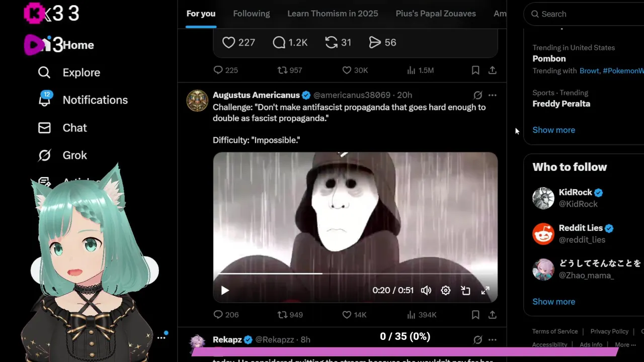
Task: Open the Browt trending link
Action: coord(589,71)
